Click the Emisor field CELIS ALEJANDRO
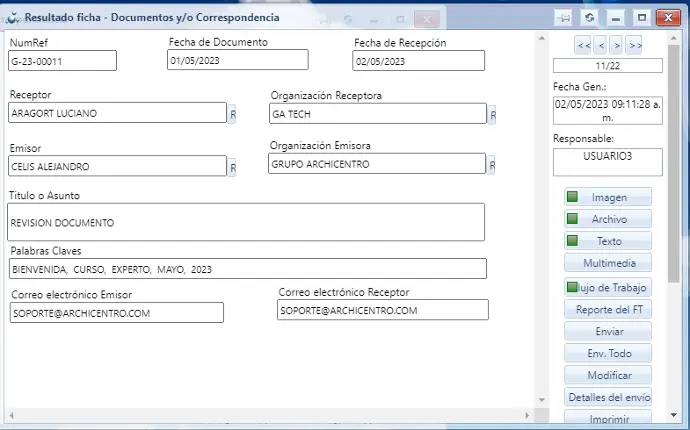The image size is (690, 430). pos(117,166)
